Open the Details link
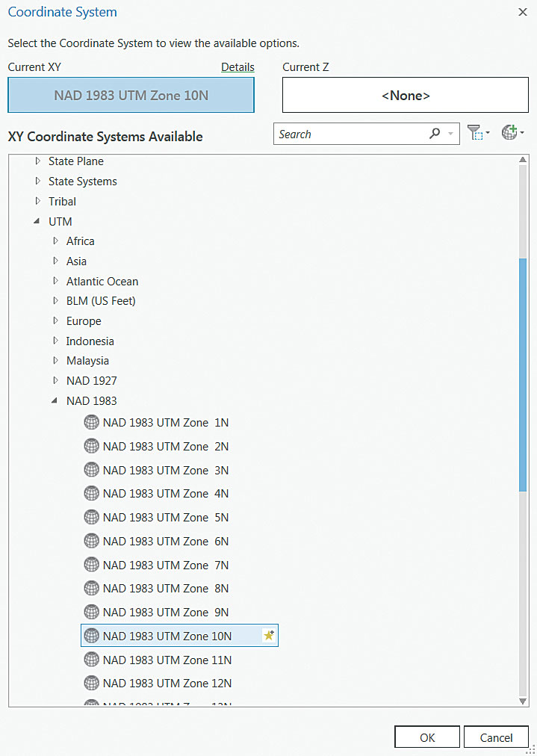The image size is (537, 756). point(238,67)
